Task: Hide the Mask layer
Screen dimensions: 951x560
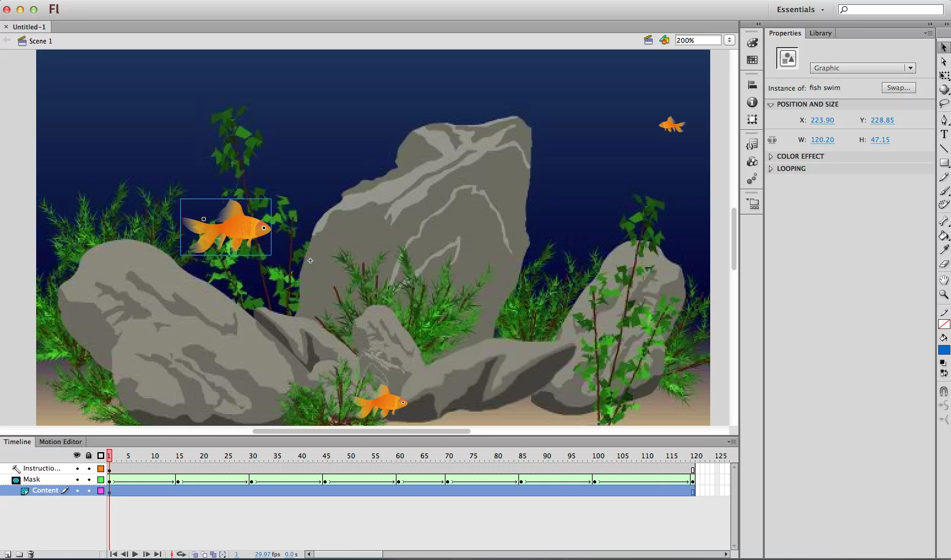Action: coord(77,479)
